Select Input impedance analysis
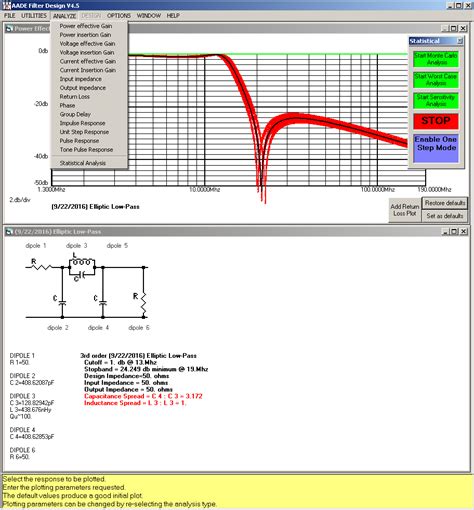Viewport: 474px width, 510px height. pyautogui.click(x=81, y=79)
